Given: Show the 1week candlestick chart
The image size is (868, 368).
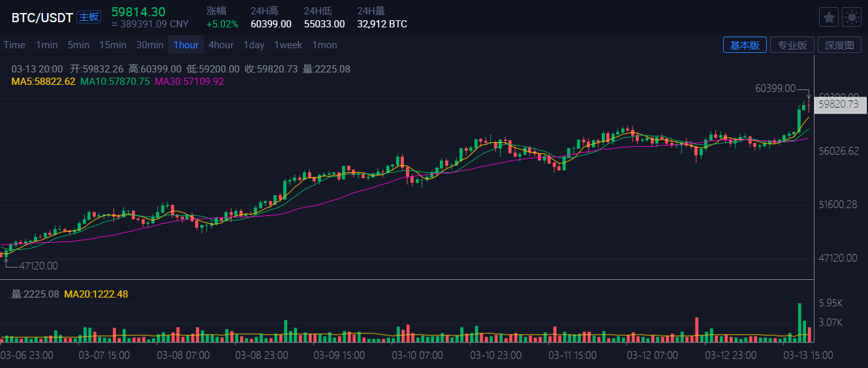Looking at the screenshot, I should click(x=288, y=45).
